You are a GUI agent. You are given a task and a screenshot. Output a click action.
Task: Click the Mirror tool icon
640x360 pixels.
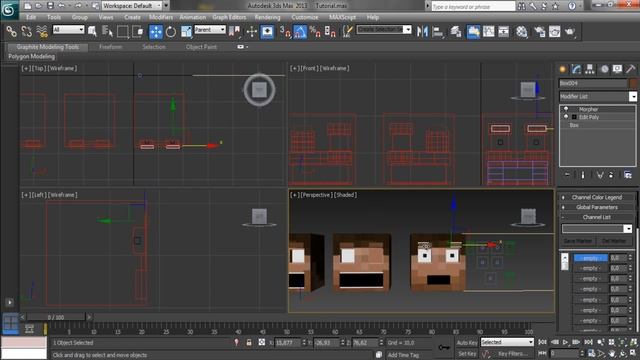(x=422, y=31)
